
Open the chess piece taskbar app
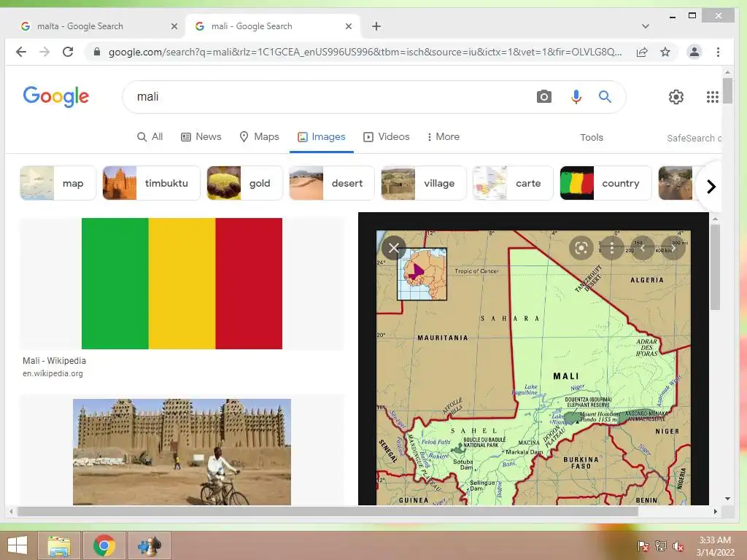coord(150,545)
